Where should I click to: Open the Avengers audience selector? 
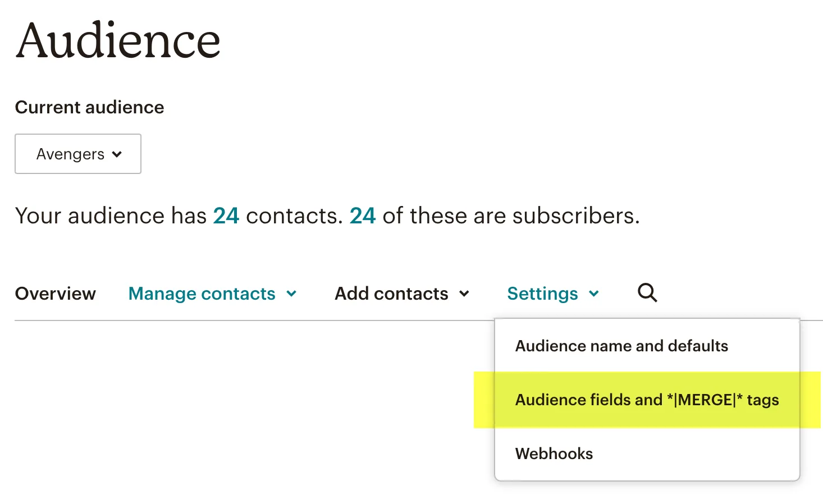77,154
